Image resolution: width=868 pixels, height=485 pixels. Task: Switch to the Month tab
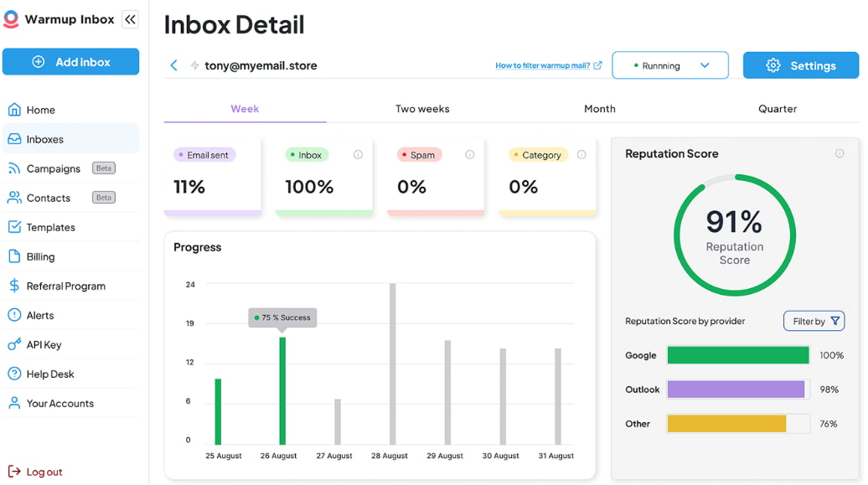tap(600, 109)
